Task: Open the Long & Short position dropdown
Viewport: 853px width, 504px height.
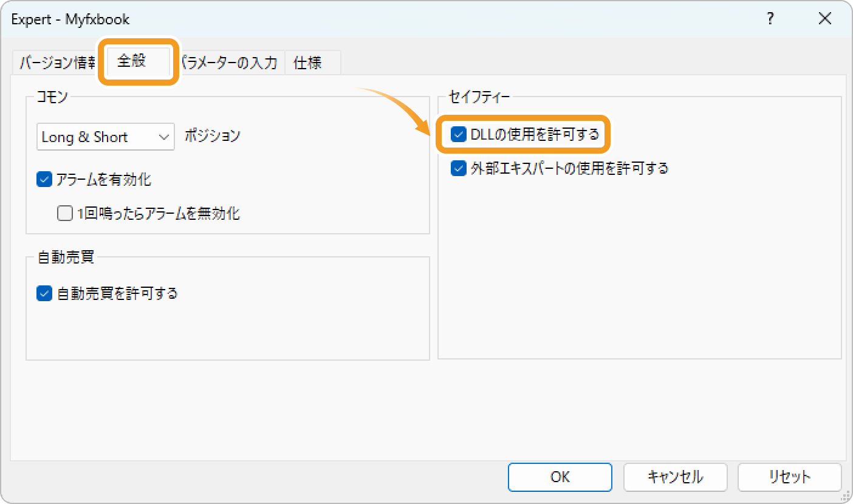Action: tap(106, 137)
